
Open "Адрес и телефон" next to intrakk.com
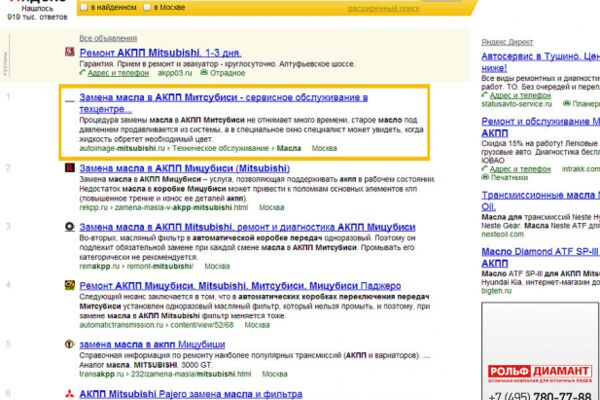coord(520,169)
